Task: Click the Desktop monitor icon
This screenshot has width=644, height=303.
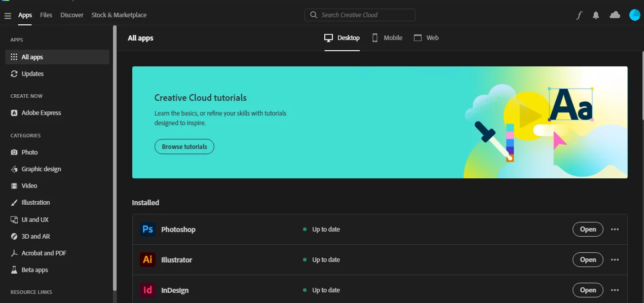Action: click(x=329, y=38)
